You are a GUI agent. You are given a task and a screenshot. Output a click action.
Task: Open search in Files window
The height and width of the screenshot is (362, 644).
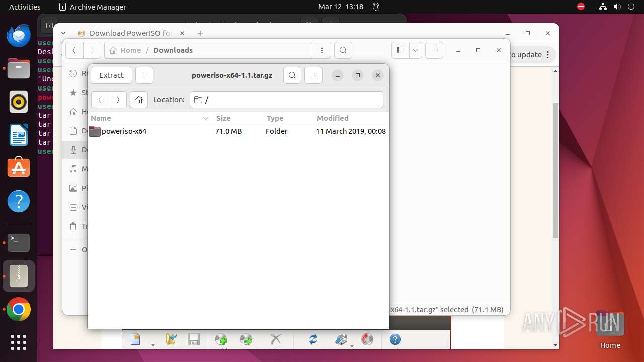[343, 50]
